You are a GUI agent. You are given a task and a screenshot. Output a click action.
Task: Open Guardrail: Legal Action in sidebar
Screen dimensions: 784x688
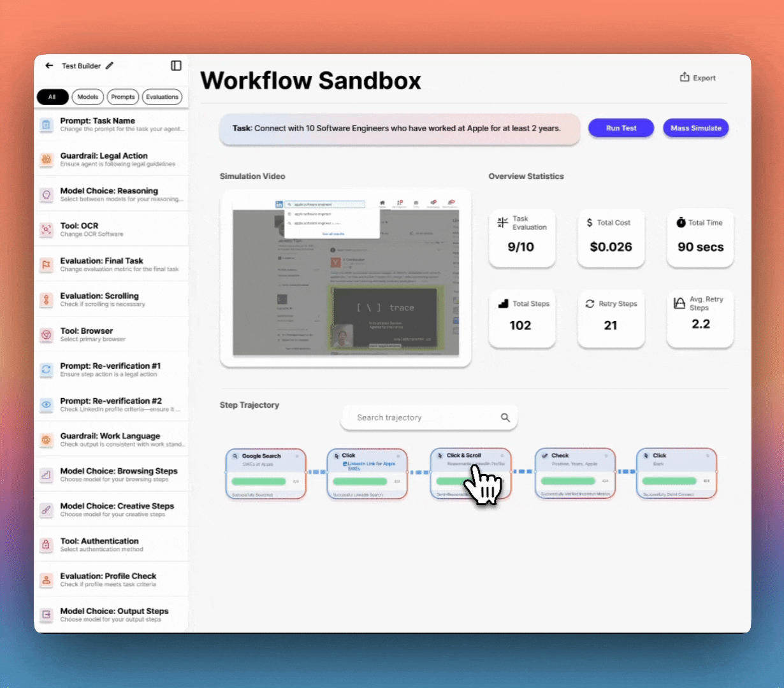[x=112, y=159]
